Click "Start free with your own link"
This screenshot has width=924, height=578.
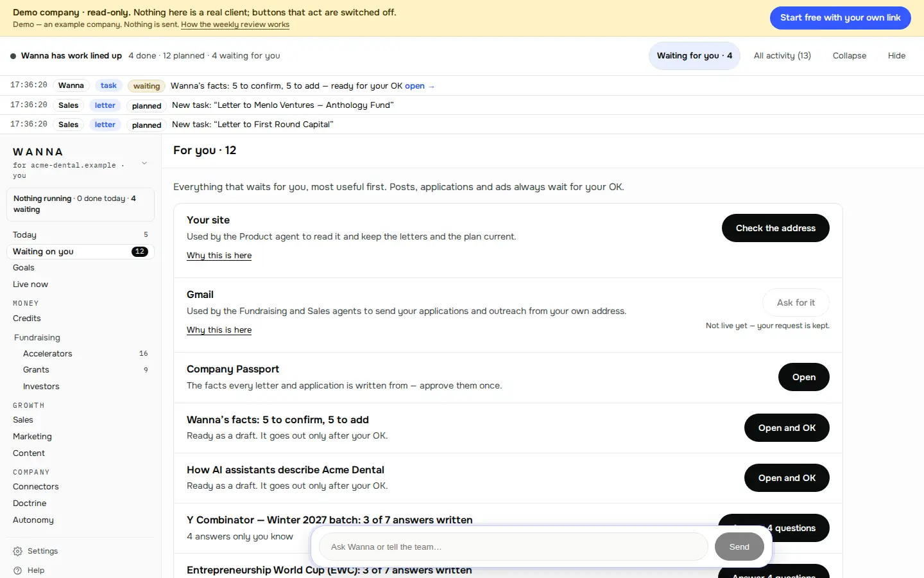pos(841,18)
